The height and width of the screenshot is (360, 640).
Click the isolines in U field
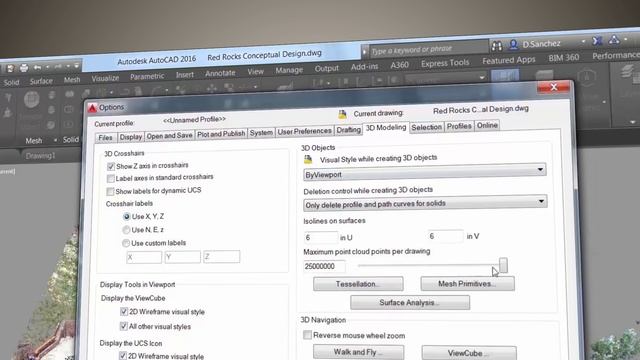point(321,238)
